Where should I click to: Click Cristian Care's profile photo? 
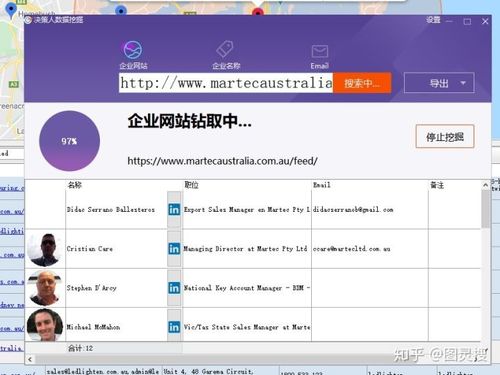45,249
